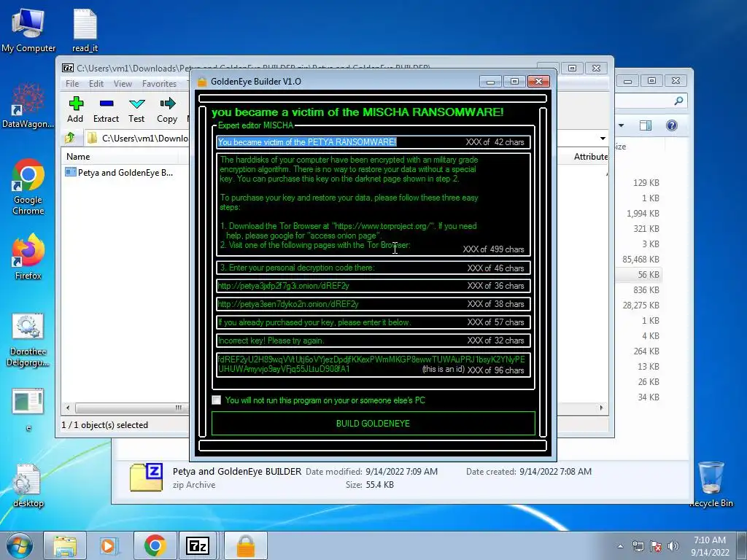Open the Explorer view options dropdown arrow
Viewport: 747px width, 560px height.
(x=622, y=125)
